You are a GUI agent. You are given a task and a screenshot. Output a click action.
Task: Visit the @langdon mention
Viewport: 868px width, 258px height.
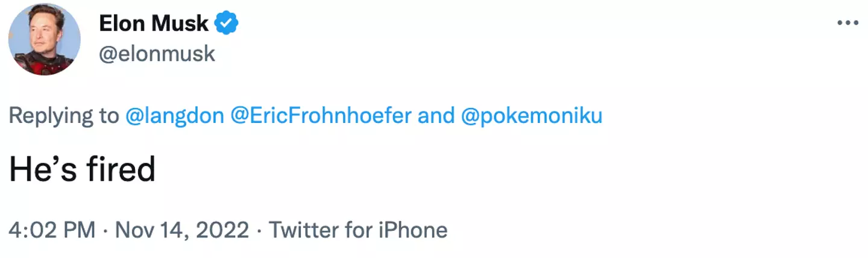coord(174,115)
